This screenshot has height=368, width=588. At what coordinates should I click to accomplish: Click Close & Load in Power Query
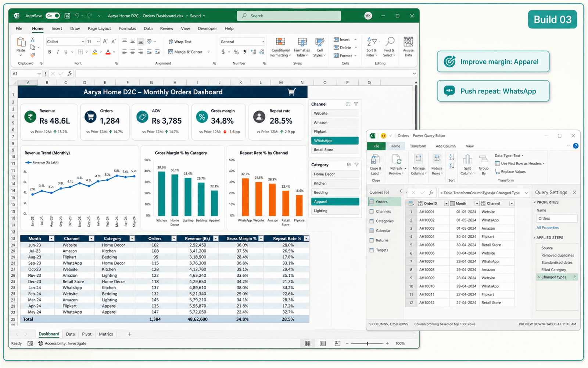pos(375,164)
